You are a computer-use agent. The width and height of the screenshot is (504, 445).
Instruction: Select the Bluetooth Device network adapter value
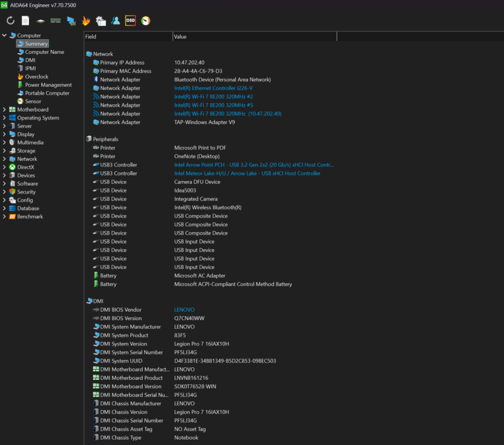tap(223, 80)
